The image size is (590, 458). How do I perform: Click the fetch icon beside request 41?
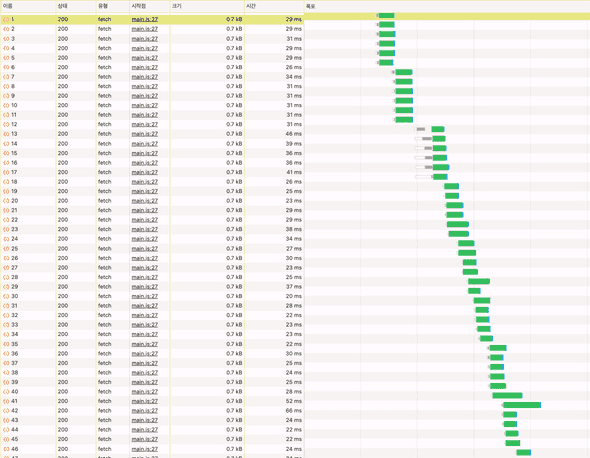click(x=6, y=402)
